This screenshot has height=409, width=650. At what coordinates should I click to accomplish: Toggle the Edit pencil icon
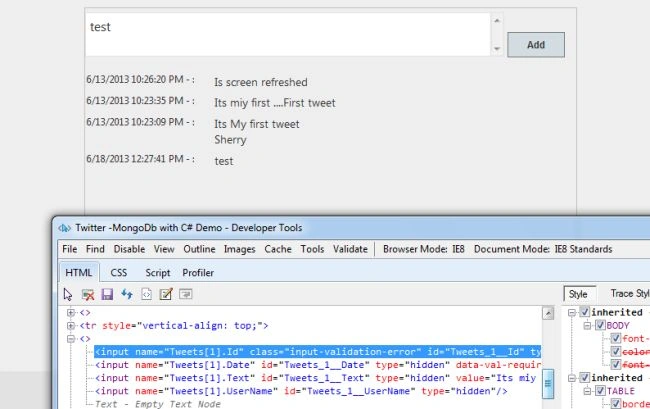pyautogui.click(x=166, y=294)
